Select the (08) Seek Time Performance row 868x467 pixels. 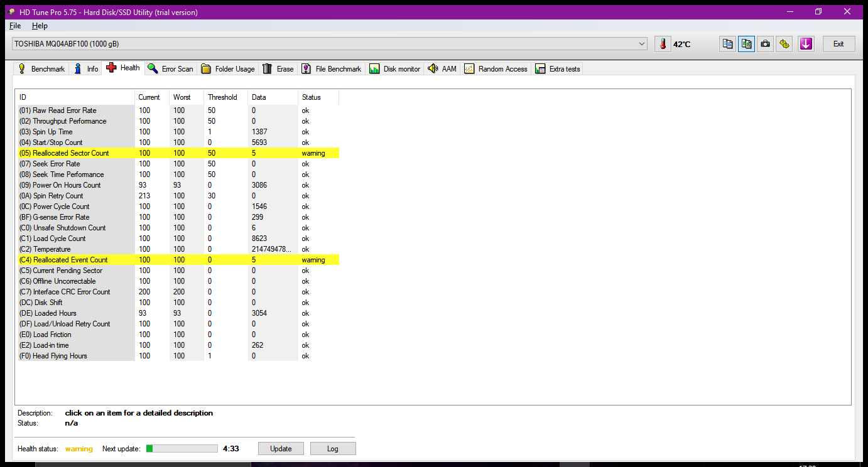click(x=177, y=174)
